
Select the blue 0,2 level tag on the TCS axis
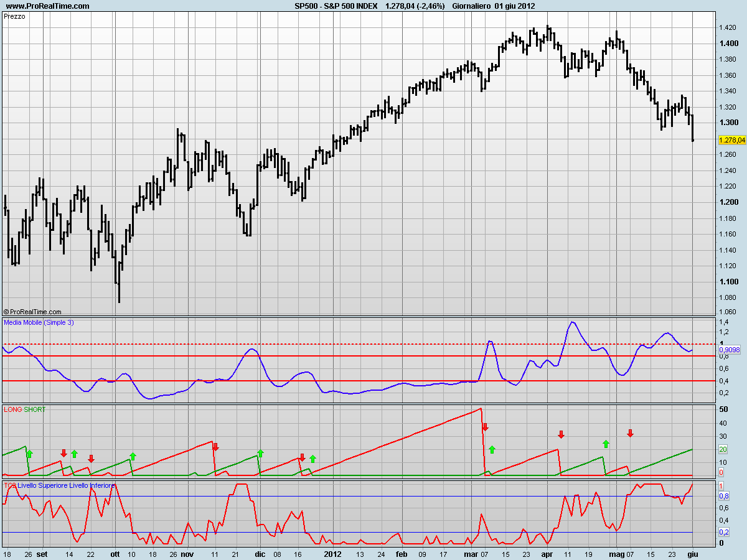(724, 532)
